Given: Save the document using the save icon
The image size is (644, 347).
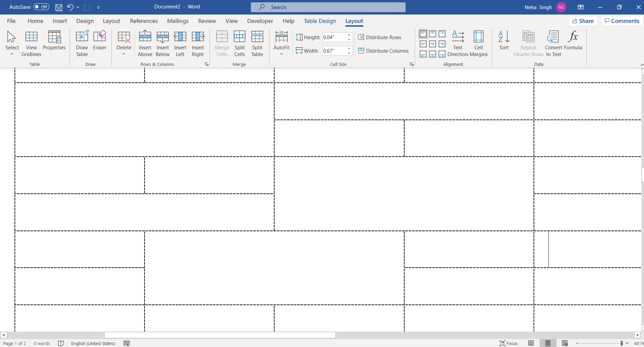Looking at the screenshot, I should coord(59,7).
